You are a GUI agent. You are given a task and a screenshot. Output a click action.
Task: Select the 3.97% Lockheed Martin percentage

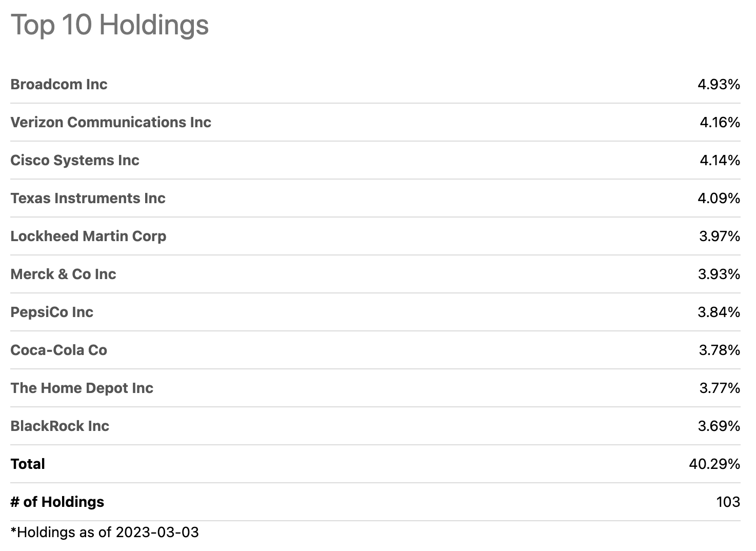pos(720,236)
